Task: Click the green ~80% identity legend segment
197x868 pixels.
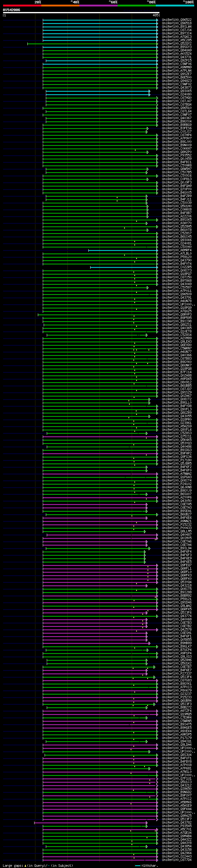Action: click(x=136, y=6)
